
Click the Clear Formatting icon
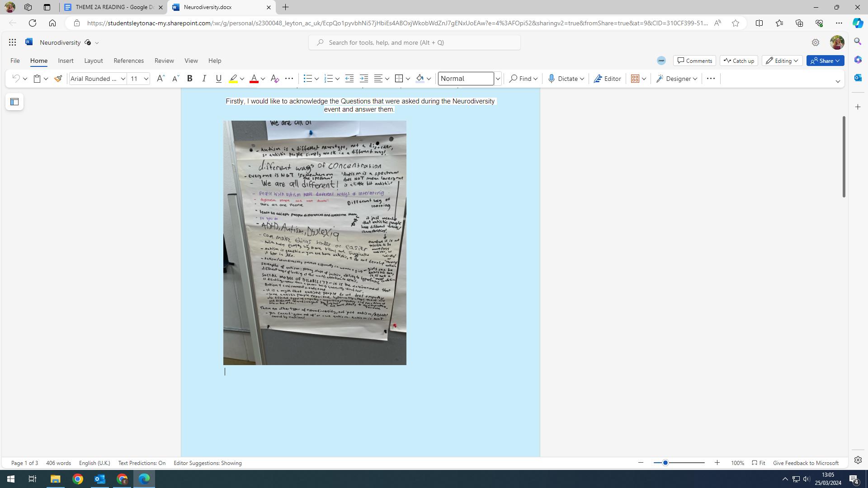[x=274, y=79]
